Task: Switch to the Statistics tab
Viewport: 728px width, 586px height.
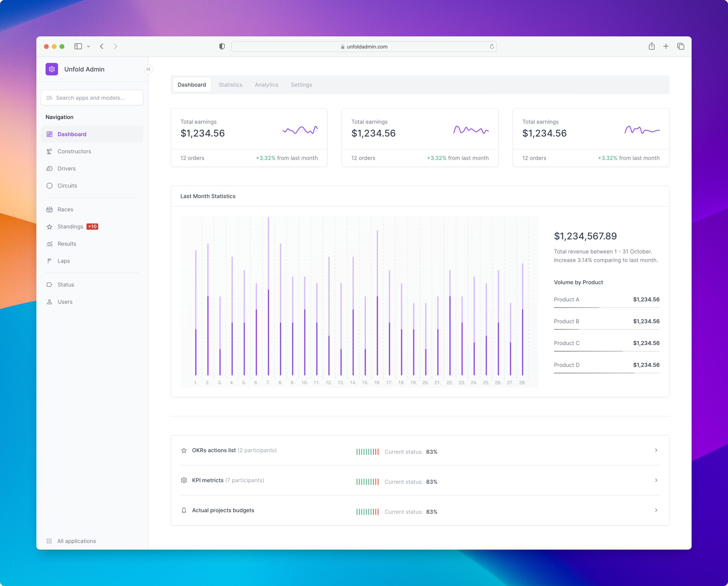Action: point(230,85)
